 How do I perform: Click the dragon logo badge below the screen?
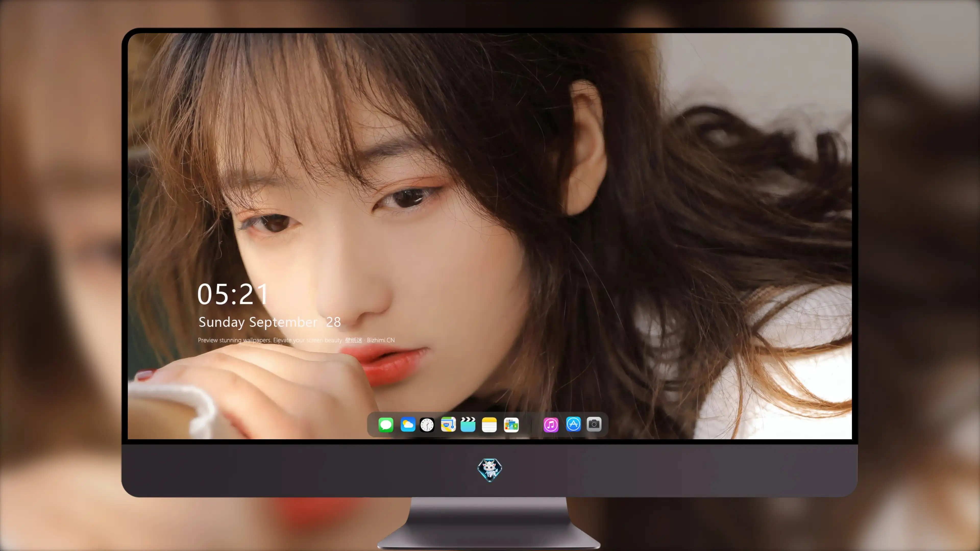pyautogui.click(x=490, y=470)
